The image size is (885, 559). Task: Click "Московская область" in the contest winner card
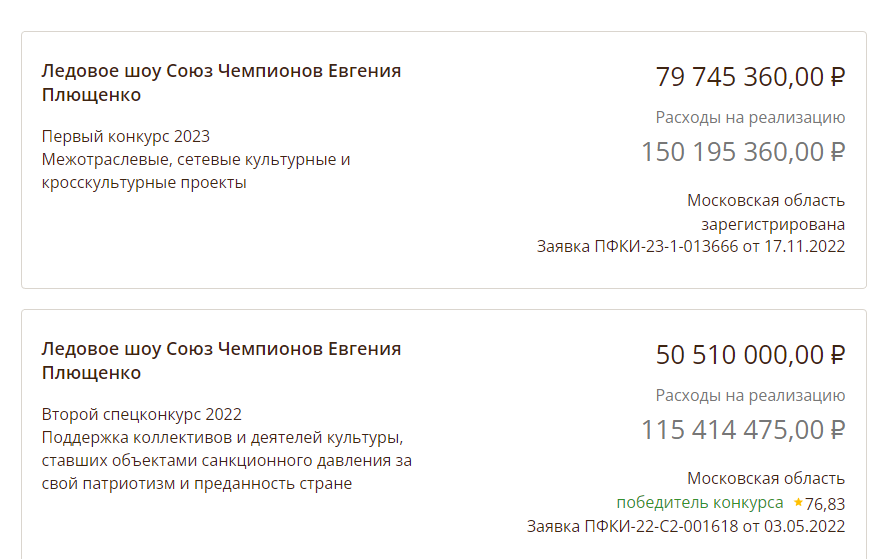(x=766, y=478)
